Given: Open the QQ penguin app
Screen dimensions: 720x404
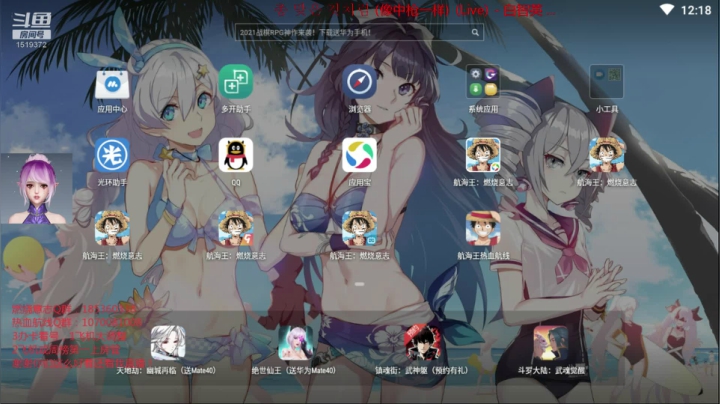Looking at the screenshot, I should 236,155.
